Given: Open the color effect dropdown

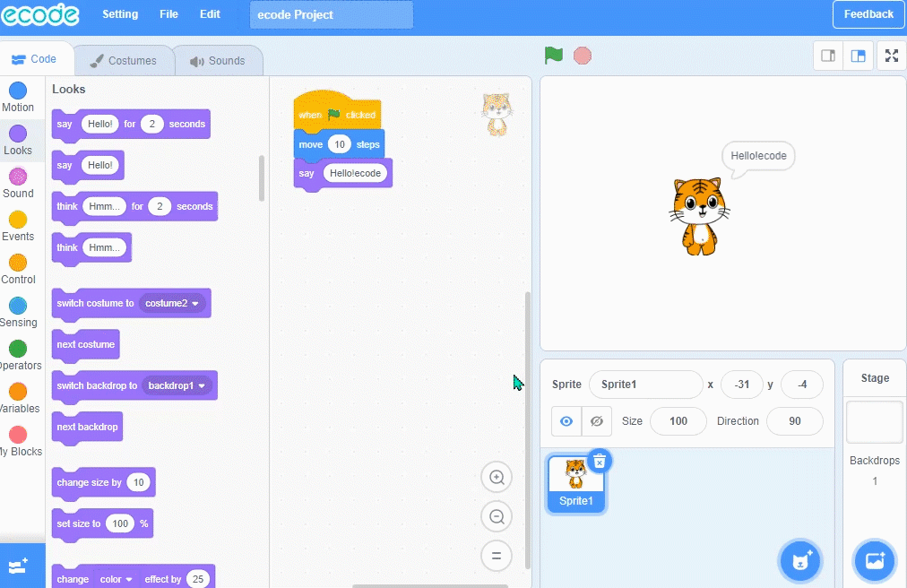Looking at the screenshot, I should pos(116,579).
